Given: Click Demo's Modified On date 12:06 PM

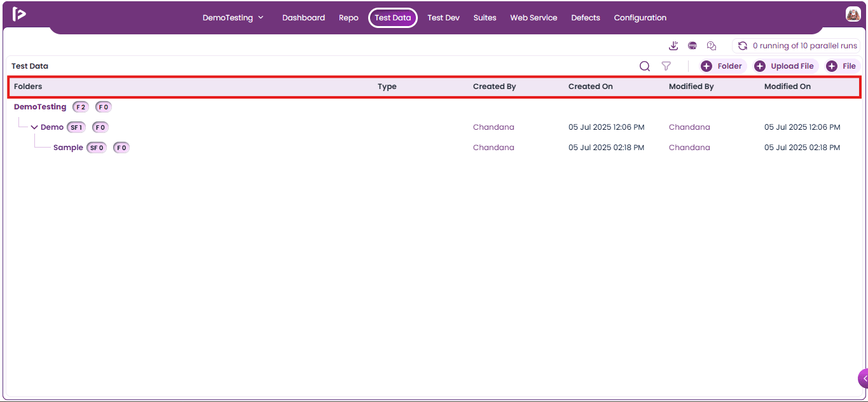Looking at the screenshot, I should click(x=802, y=127).
